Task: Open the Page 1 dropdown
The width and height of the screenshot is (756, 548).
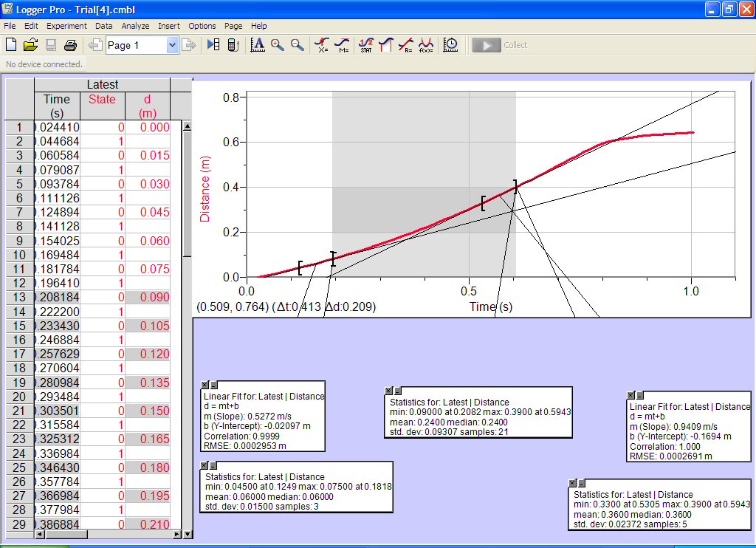Action: (x=172, y=45)
